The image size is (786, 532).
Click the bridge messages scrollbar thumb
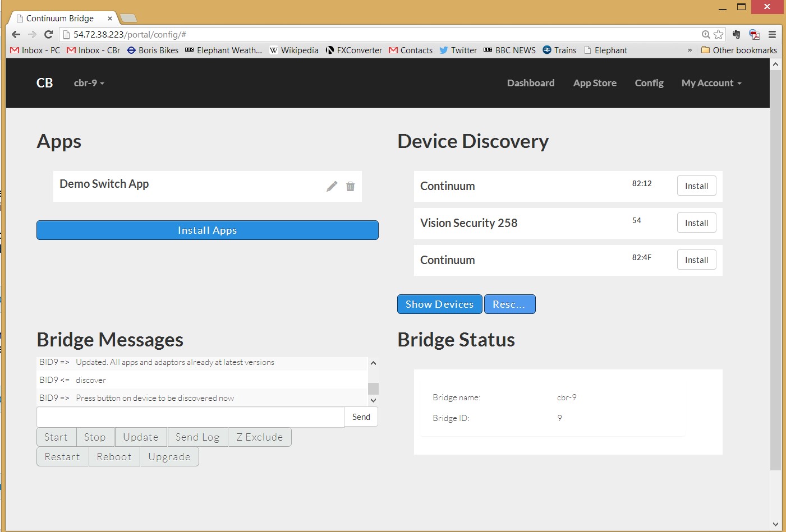click(373, 388)
